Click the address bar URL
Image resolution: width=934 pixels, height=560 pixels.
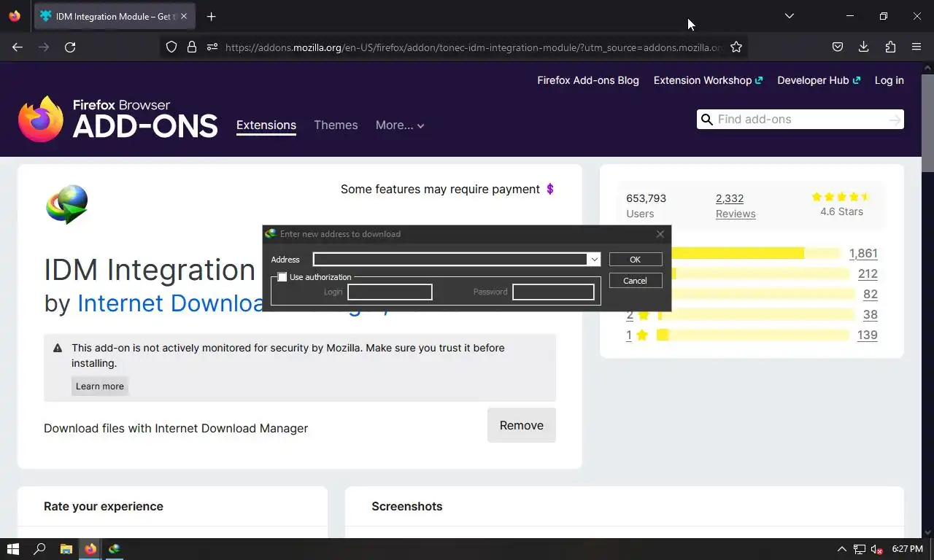coord(474,47)
